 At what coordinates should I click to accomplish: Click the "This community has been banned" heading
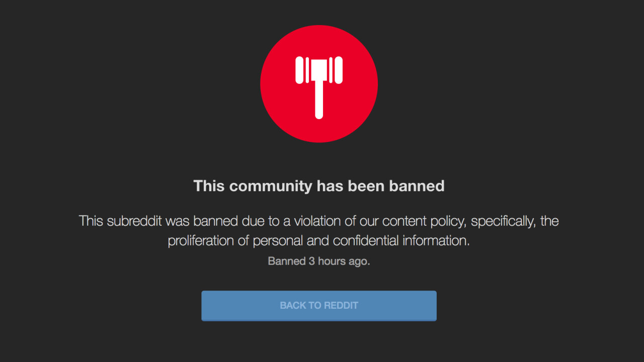pyautogui.click(x=319, y=186)
